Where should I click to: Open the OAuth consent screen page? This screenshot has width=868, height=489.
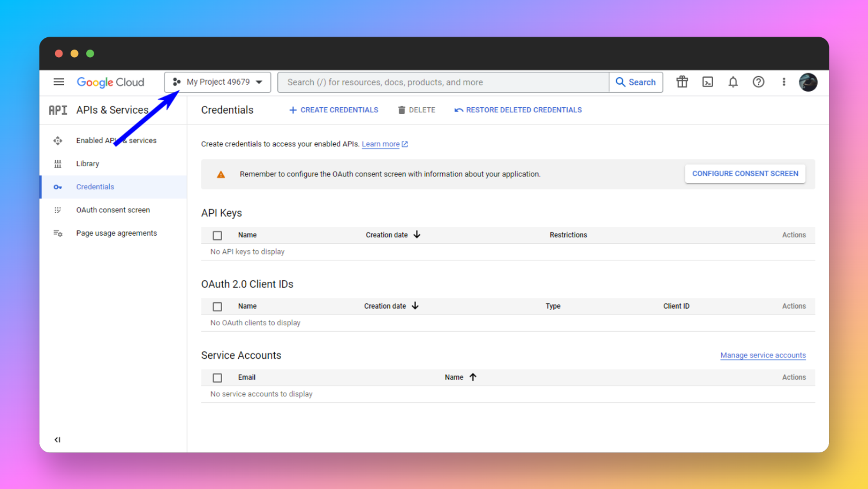[x=113, y=210]
